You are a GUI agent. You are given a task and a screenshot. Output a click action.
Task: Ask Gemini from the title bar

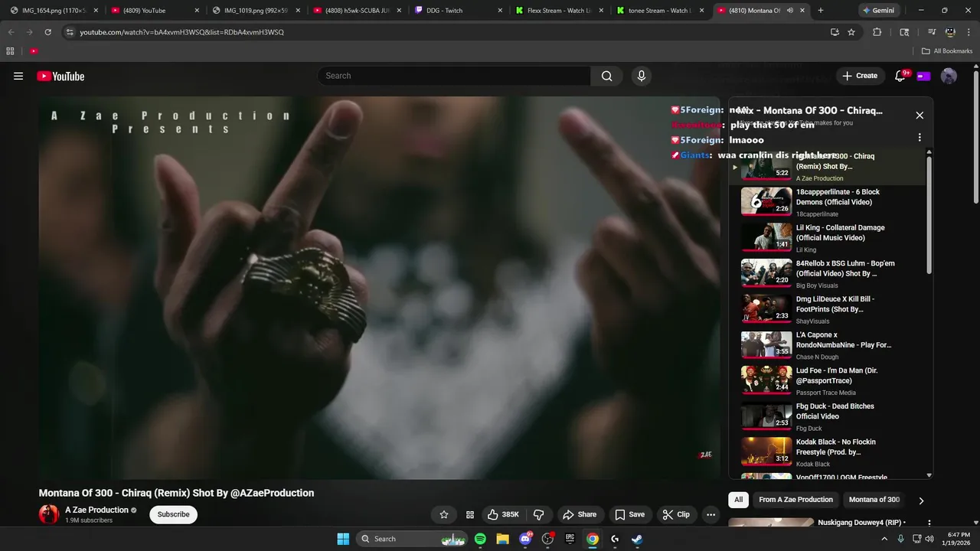pos(877,11)
